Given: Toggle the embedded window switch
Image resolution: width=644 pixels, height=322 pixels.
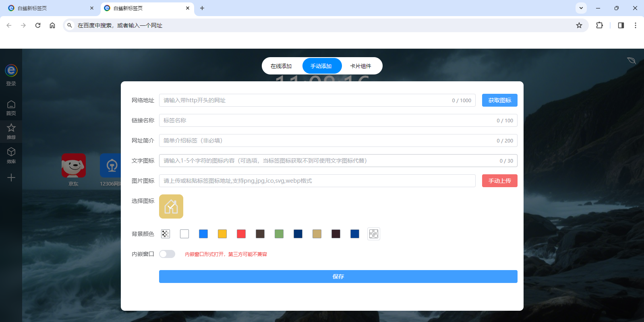Looking at the screenshot, I should pos(167,254).
